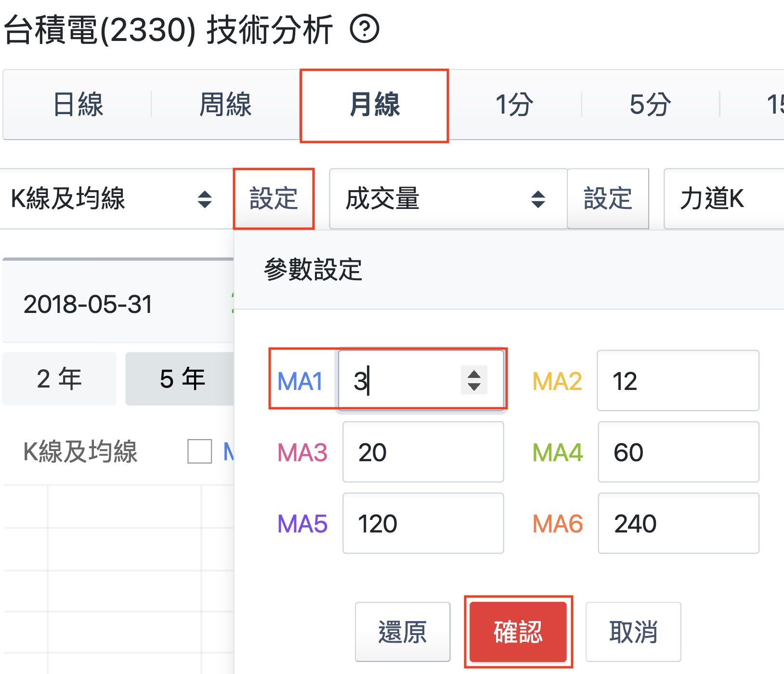This screenshot has height=674, width=784.
Task: Switch to the 周線 tab
Action: (x=225, y=104)
